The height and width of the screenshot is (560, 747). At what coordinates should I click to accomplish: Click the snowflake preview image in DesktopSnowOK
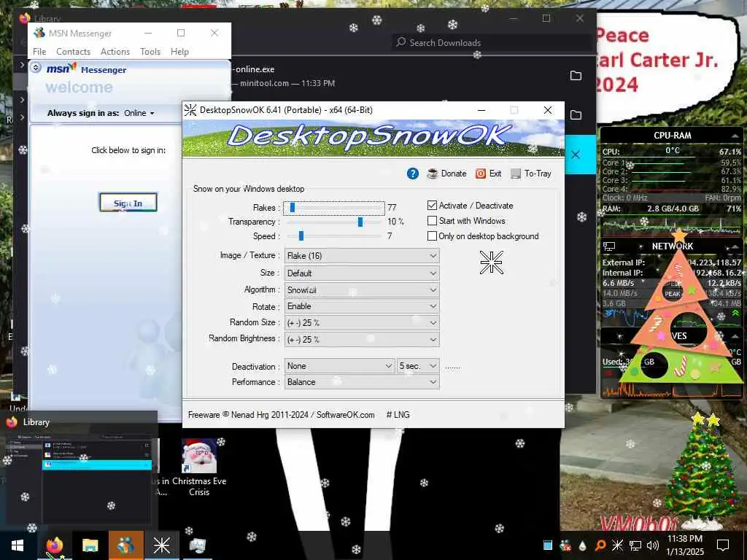pyautogui.click(x=491, y=262)
